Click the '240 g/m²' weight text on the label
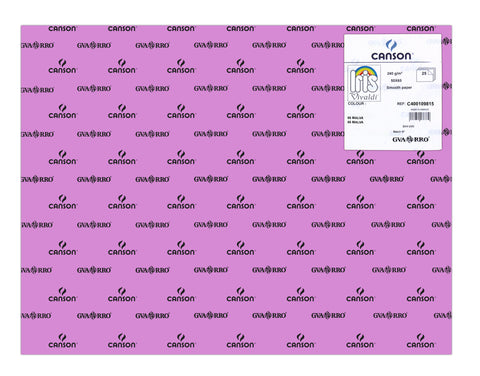Image resolution: width=480 pixels, height=376 pixels. click(x=395, y=73)
